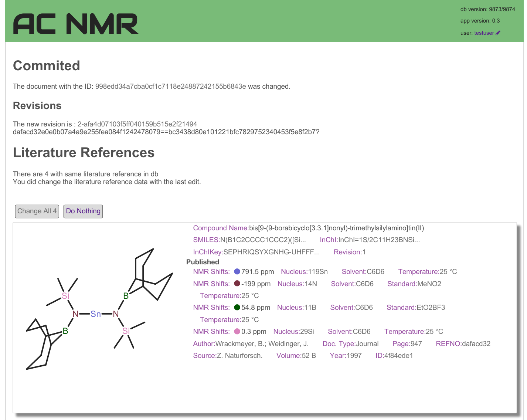Click the Page:947 field
This screenshot has width=527, height=420.
407,344
